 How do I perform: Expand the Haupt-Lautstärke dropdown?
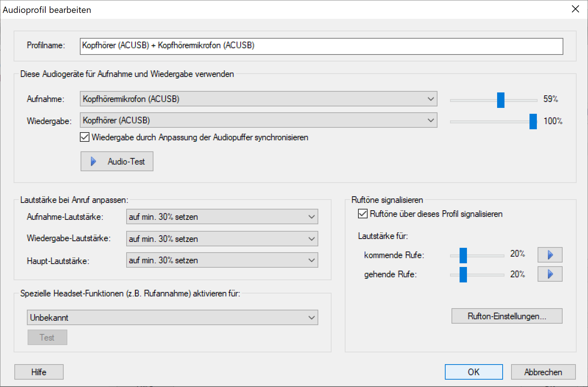[x=222, y=260]
